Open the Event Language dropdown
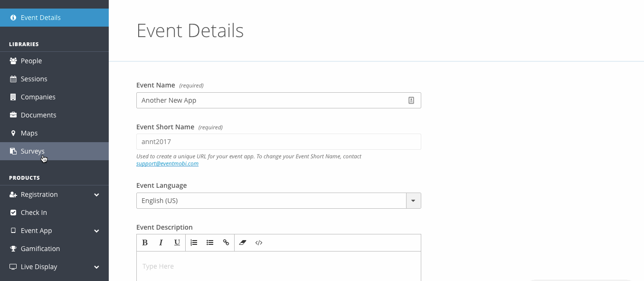The image size is (644, 281). [x=279, y=201]
